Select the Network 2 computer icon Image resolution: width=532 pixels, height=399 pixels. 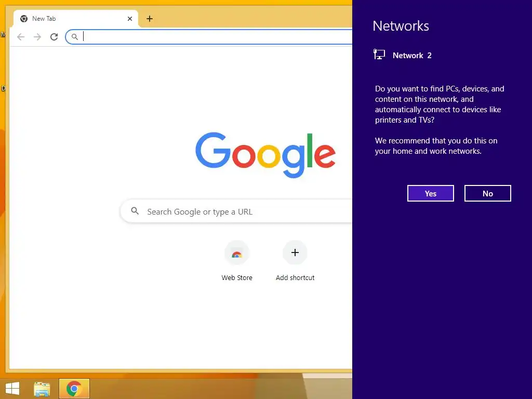(379, 55)
